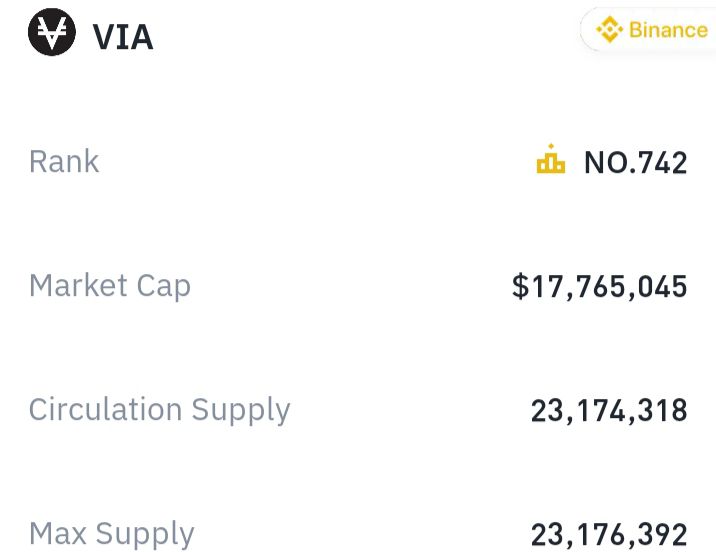
Task: Tap the Binance diamond logo icon
Action: (x=610, y=29)
